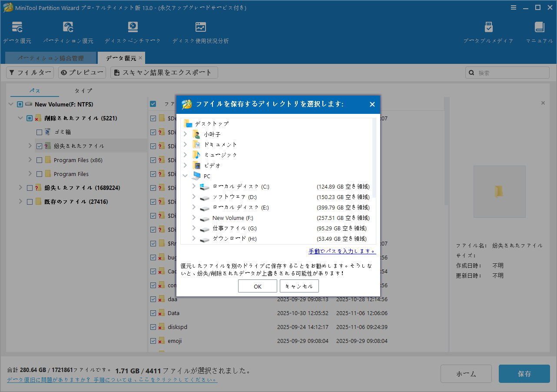This screenshot has height=392, width=557.
Task: Confirm save location with OK
Action: tap(257, 286)
